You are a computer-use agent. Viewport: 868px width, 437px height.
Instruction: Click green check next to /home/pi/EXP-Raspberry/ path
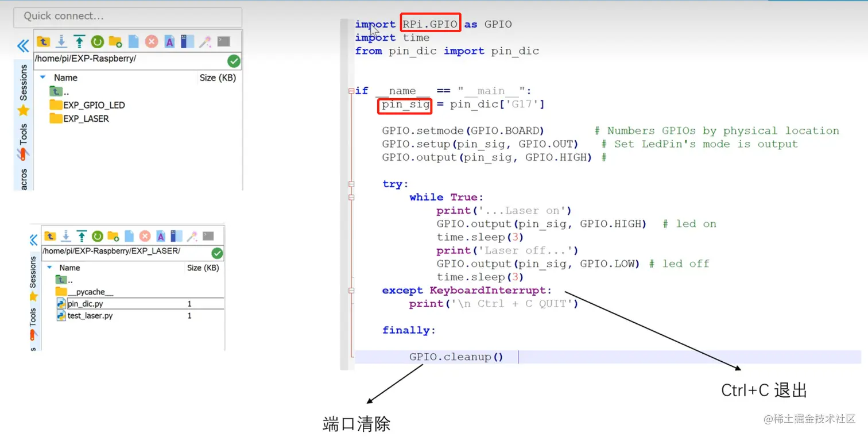click(234, 61)
